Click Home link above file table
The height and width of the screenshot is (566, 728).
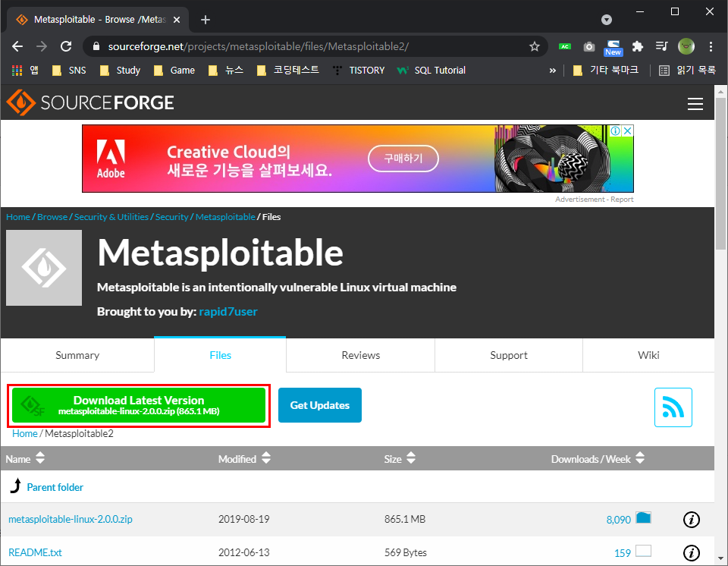pyautogui.click(x=24, y=433)
